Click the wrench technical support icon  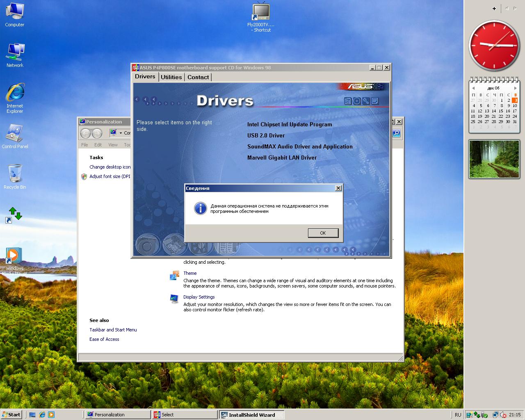366,101
